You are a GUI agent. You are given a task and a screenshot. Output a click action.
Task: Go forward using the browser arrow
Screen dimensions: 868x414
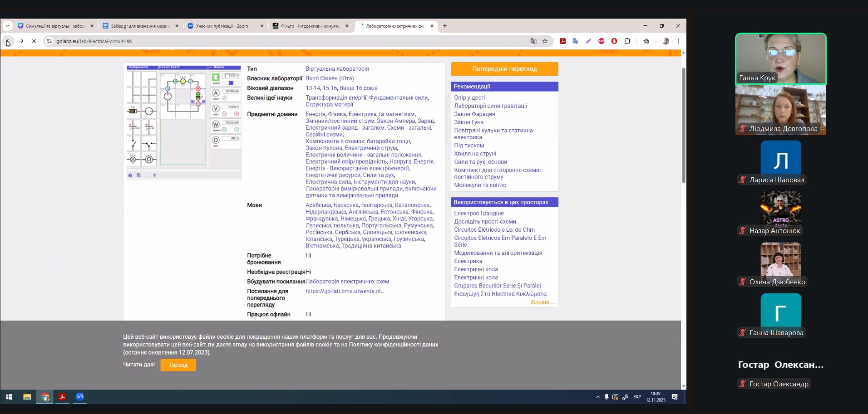(x=21, y=41)
